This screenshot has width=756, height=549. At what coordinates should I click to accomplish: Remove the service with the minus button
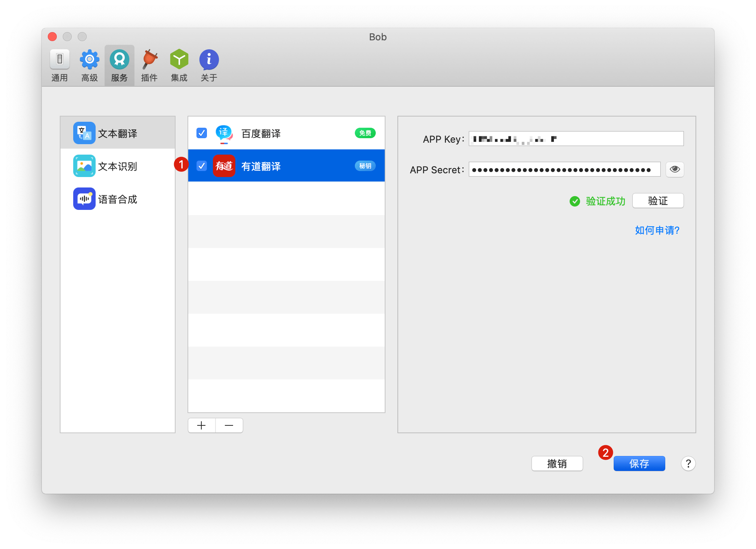(229, 425)
